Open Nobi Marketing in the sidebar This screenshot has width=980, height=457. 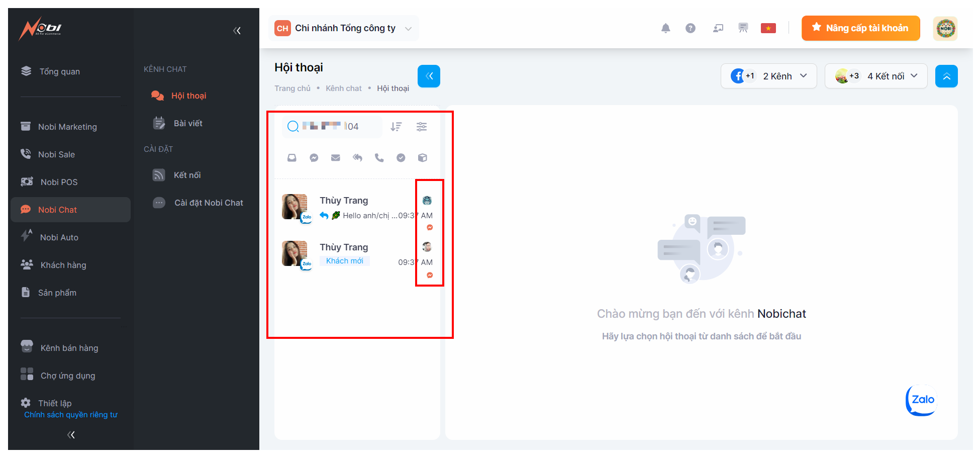(x=67, y=127)
